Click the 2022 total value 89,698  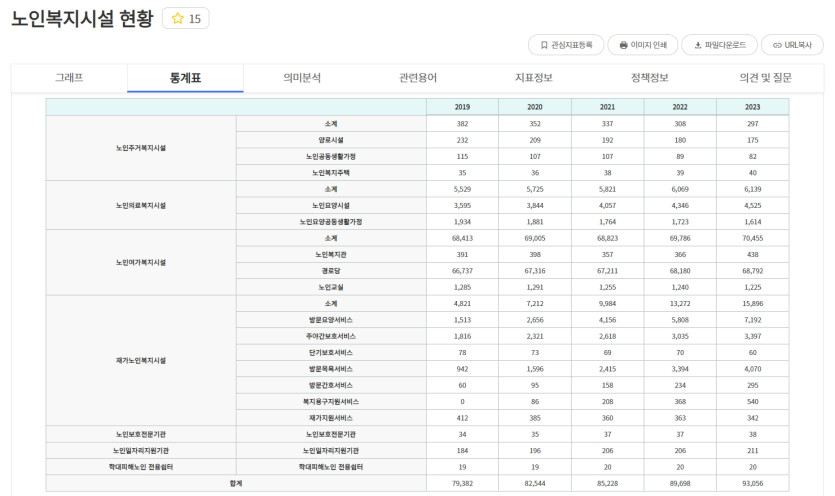(x=680, y=483)
